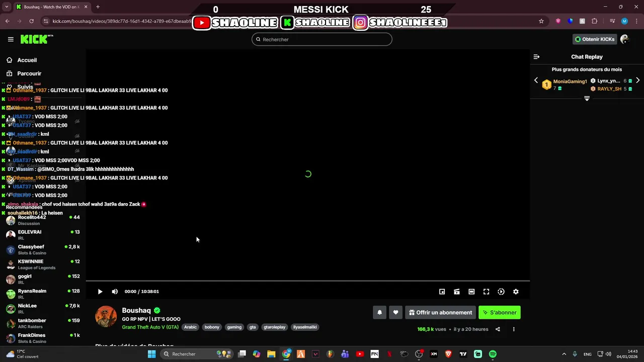This screenshot has width=644, height=362.
Task: Open recommended channel NickLee
Action: click(43, 309)
